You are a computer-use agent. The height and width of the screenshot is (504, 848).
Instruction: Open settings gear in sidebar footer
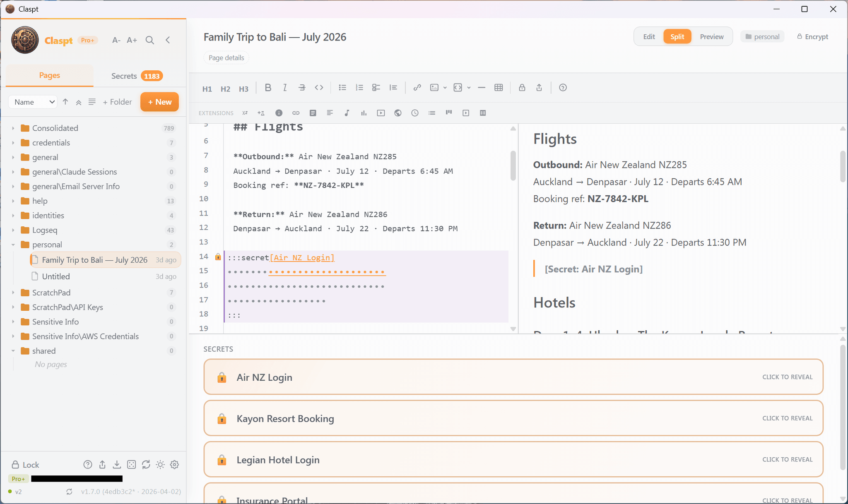(x=175, y=465)
